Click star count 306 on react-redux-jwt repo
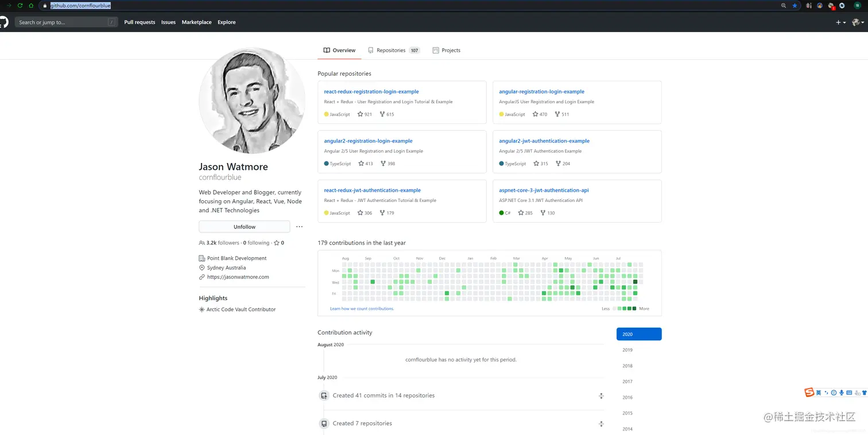The height and width of the screenshot is (435, 868). click(x=365, y=213)
